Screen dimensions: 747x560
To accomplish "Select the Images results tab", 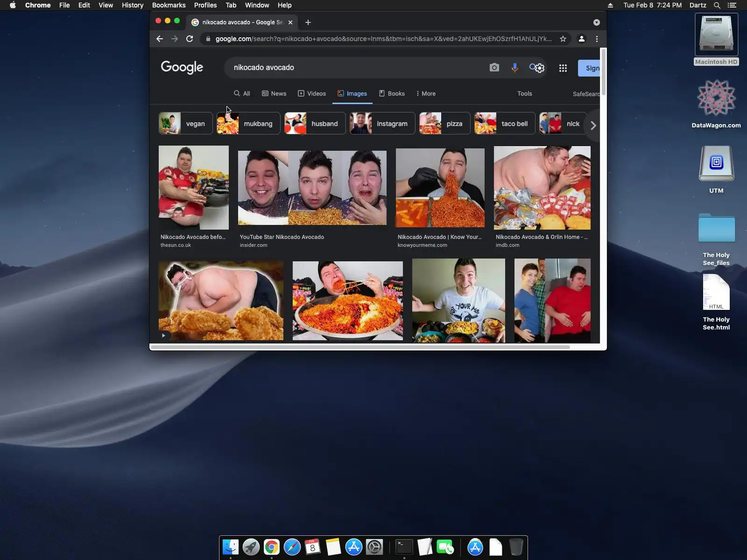I will 352,93.
